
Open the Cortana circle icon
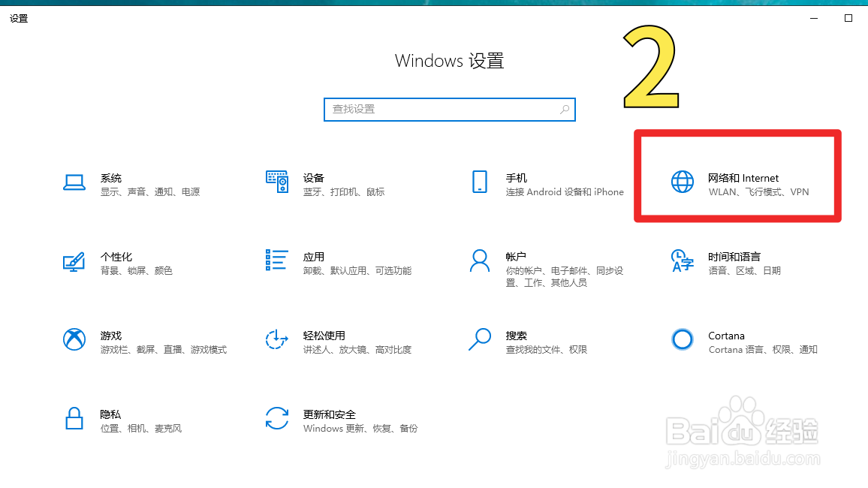(x=682, y=339)
